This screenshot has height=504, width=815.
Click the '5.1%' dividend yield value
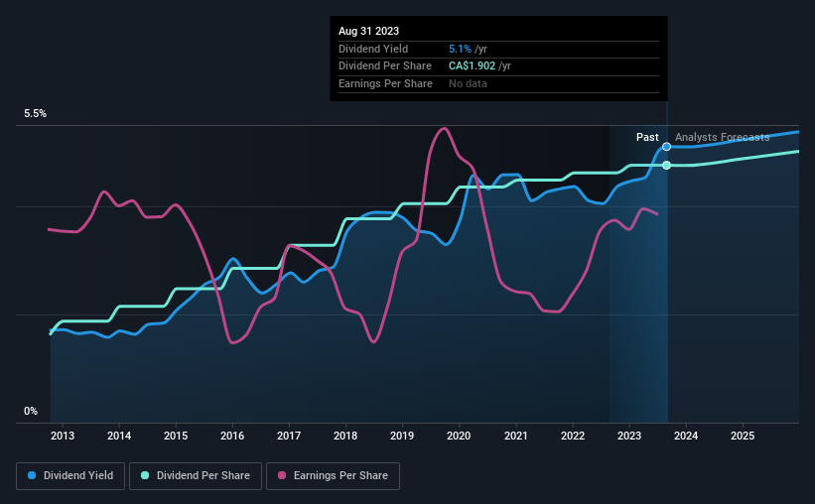[460, 49]
